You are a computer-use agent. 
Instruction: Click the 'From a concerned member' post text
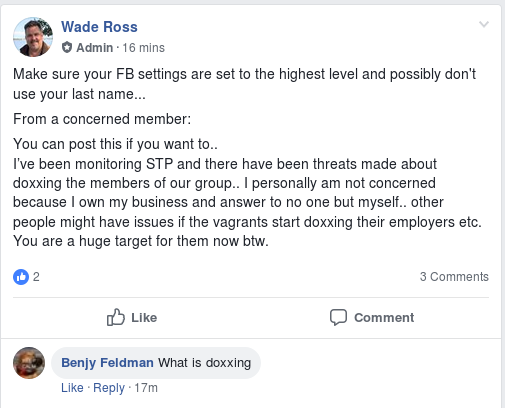102,119
